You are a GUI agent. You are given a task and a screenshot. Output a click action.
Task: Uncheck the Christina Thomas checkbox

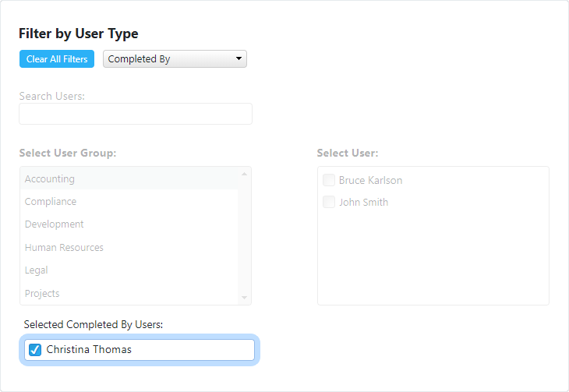[35, 350]
